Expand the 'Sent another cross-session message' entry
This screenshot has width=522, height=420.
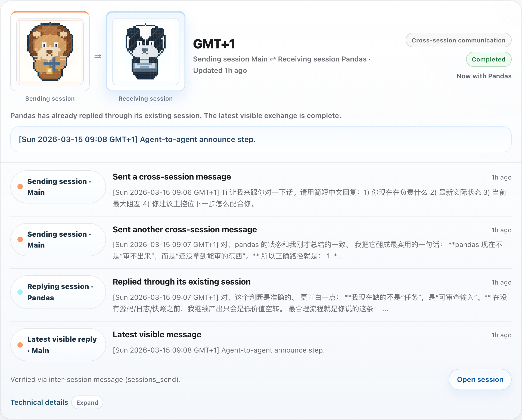[185, 229]
